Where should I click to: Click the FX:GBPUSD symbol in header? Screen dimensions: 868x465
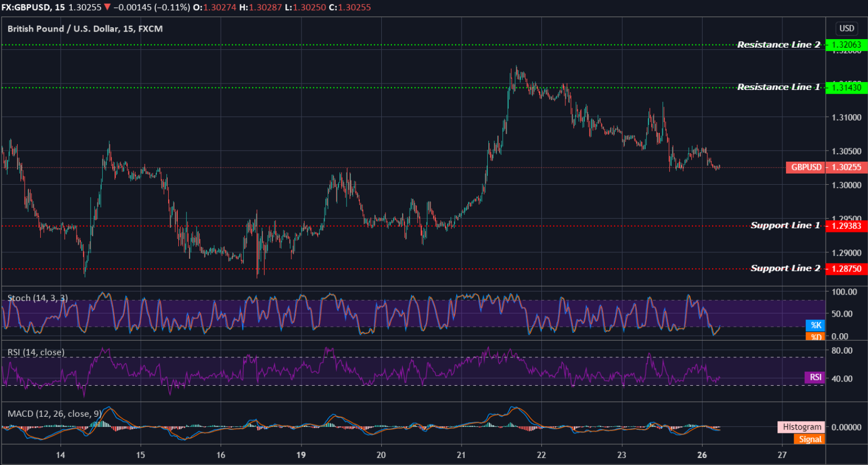tap(26, 7)
